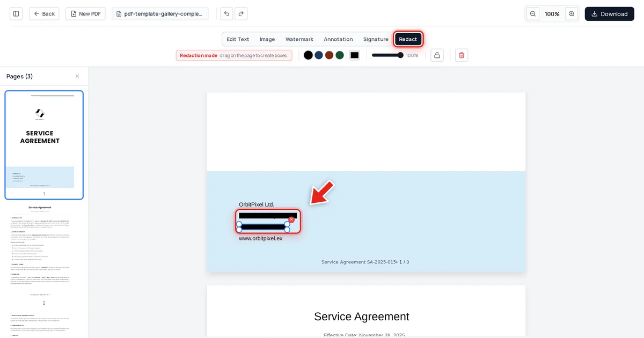644x338 pixels.
Task: Pick the navy blue redaction color
Action: pyautogui.click(x=319, y=55)
